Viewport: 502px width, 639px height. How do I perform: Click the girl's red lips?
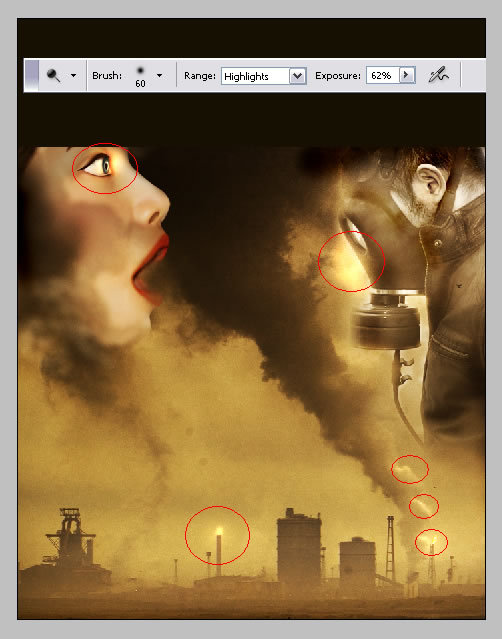click(151, 269)
